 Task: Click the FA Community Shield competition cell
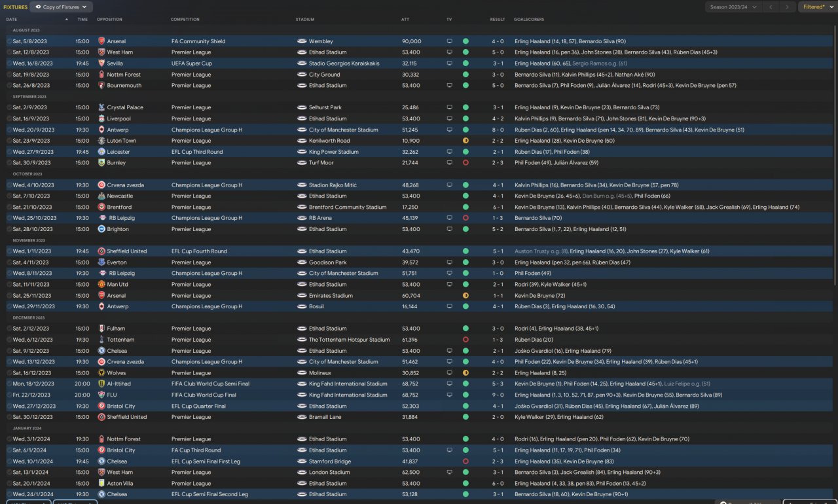tap(198, 41)
